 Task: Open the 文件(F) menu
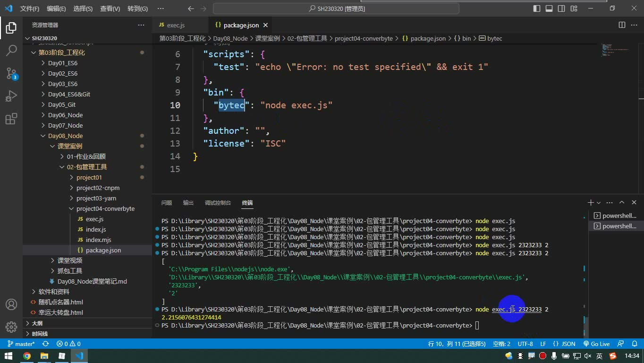(30, 9)
